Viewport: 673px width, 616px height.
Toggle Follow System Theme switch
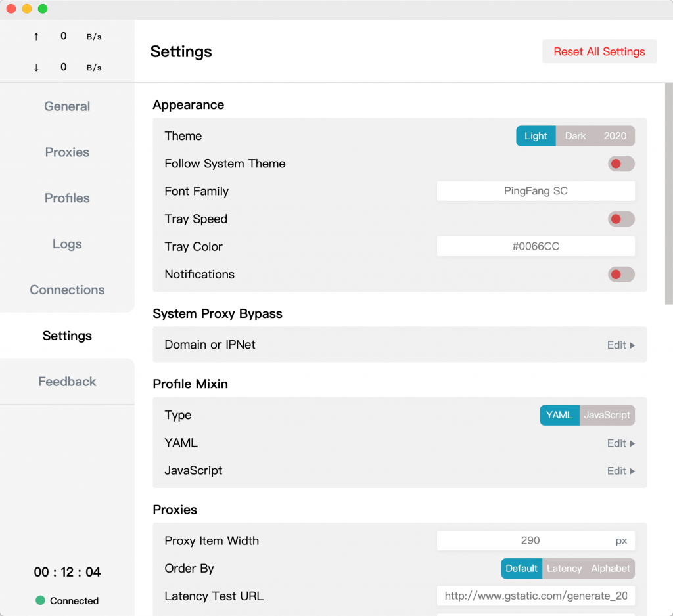point(621,164)
